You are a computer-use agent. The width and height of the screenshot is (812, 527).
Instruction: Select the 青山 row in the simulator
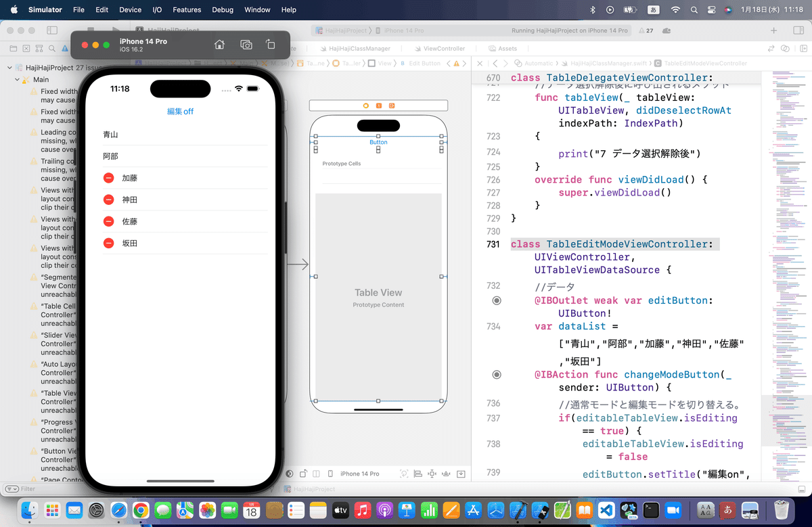(181, 135)
